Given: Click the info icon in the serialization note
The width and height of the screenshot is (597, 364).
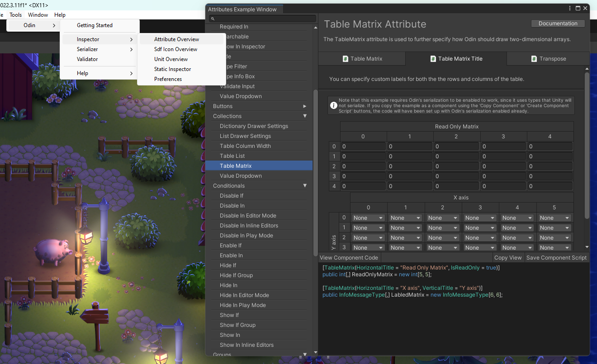Looking at the screenshot, I should tap(334, 105).
